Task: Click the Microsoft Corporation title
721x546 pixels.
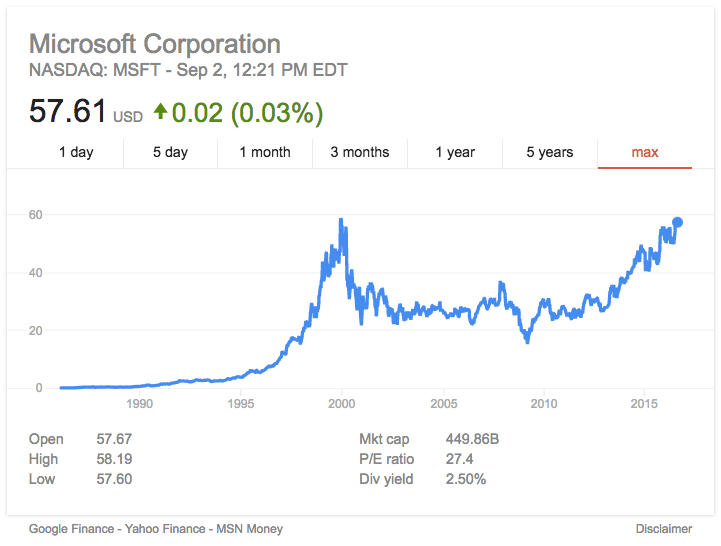Action: 155,44
